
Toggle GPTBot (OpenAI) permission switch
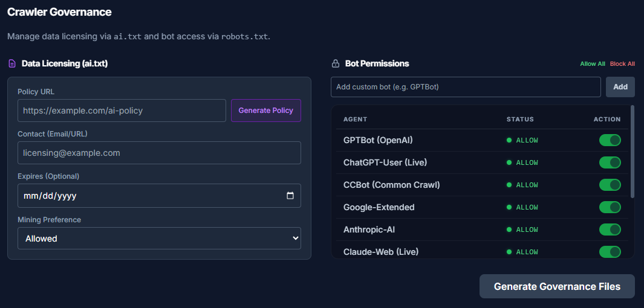pos(610,140)
